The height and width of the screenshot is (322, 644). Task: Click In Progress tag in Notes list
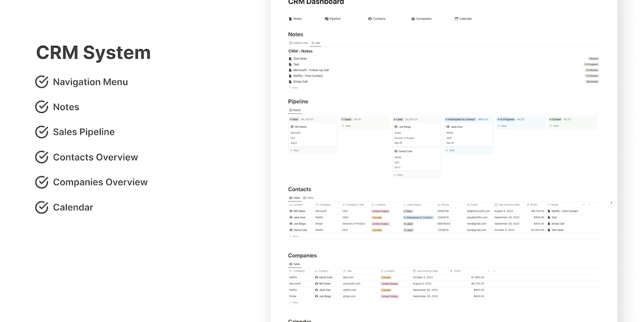(591, 65)
